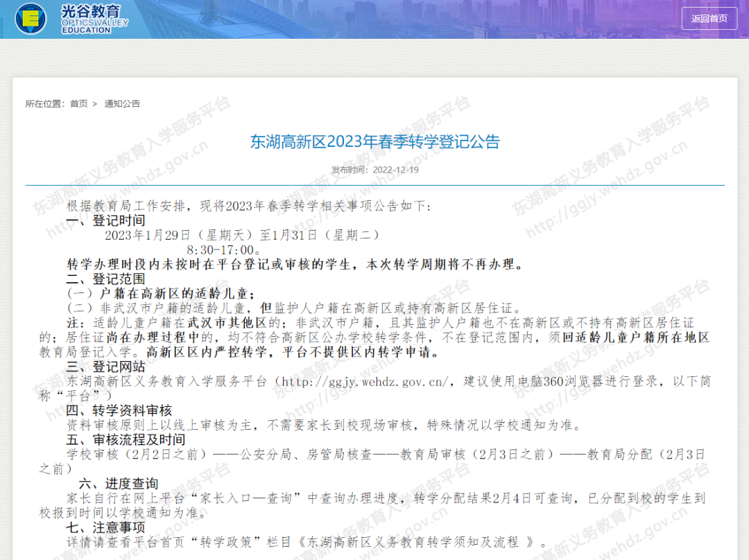The height and width of the screenshot is (560, 749).
Task: Go to the 通知公告 breadcrumb link
Action: [x=122, y=104]
